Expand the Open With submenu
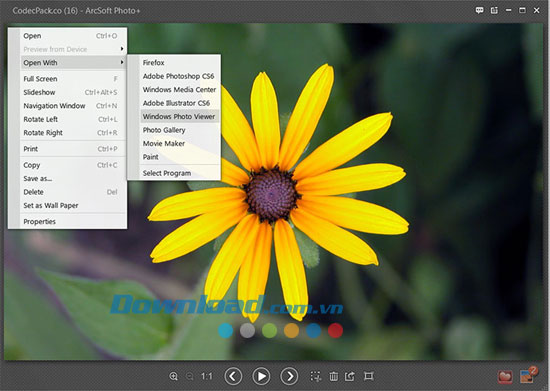 pos(73,62)
